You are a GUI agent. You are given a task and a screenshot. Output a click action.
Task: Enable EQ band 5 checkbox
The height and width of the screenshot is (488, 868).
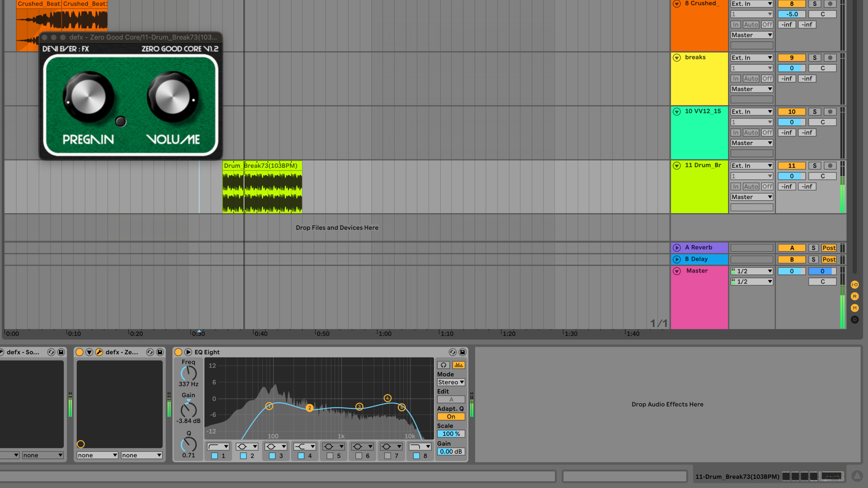pyautogui.click(x=330, y=456)
